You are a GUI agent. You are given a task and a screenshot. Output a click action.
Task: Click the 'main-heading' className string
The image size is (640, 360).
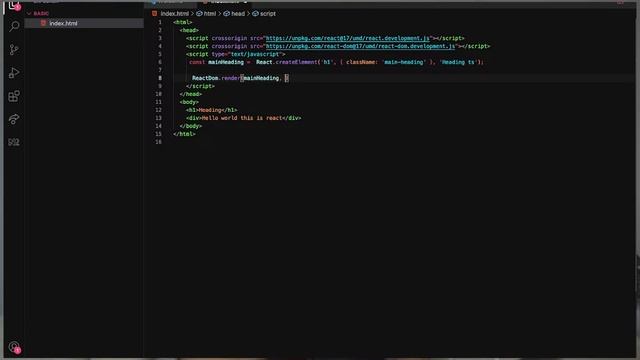coord(404,62)
